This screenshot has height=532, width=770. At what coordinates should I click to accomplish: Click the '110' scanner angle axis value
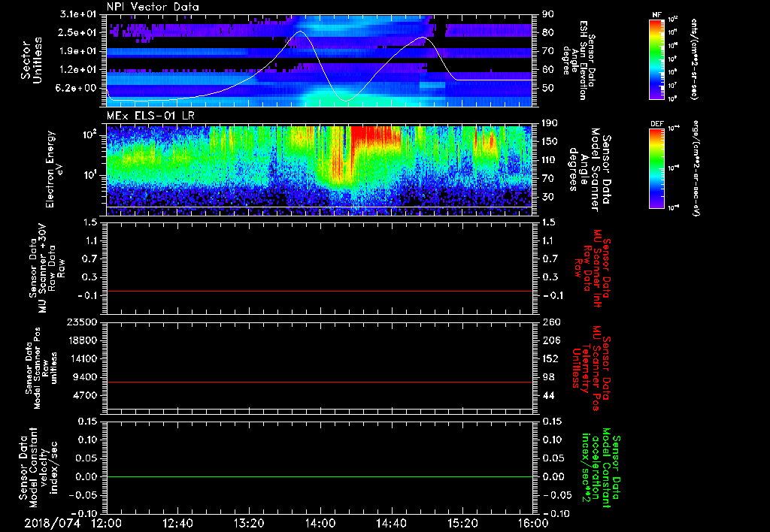click(550, 160)
